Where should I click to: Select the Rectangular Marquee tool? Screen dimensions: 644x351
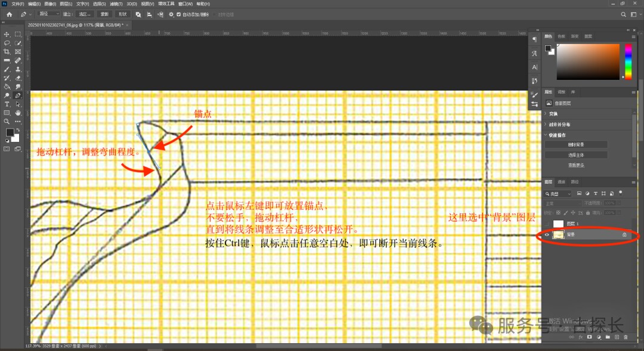pos(18,34)
